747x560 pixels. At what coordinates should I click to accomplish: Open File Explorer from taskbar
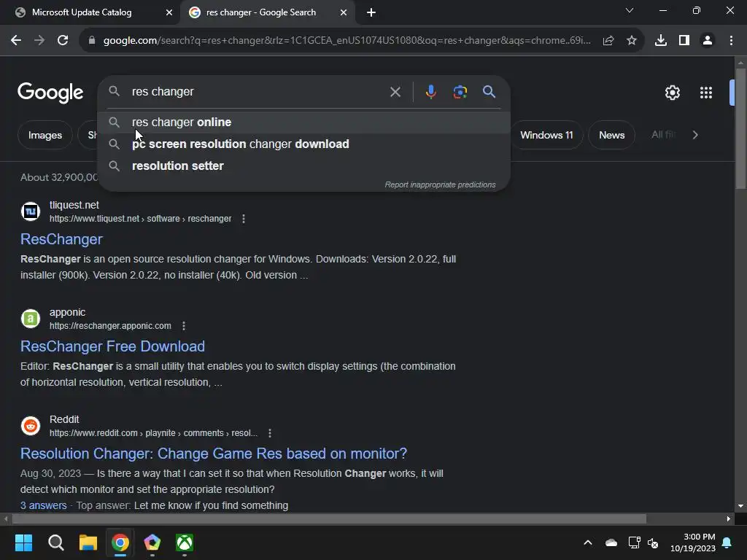(x=88, y=542)
